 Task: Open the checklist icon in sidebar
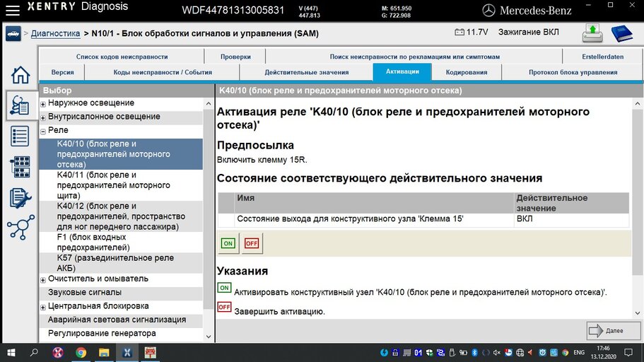coord(21,136)
